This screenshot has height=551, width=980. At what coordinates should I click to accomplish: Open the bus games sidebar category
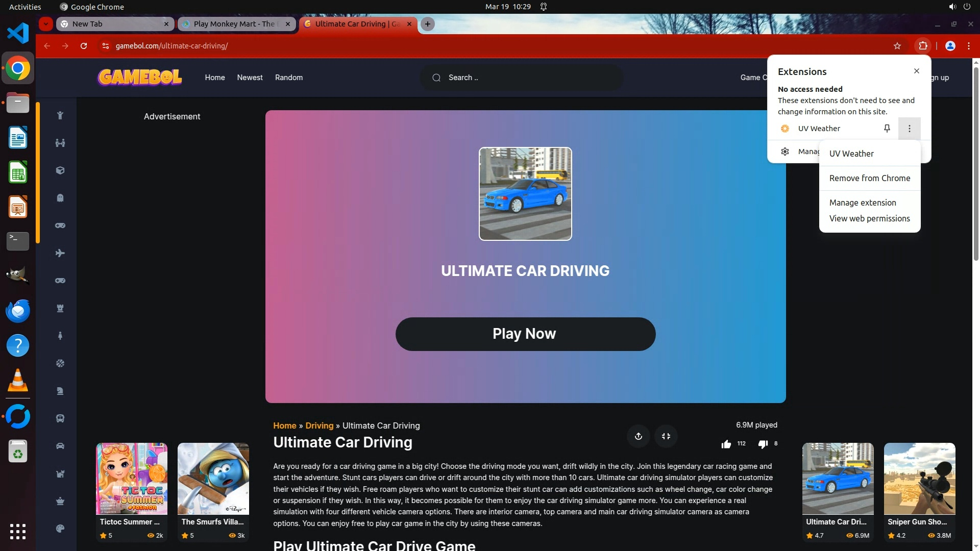coord(60,418)
